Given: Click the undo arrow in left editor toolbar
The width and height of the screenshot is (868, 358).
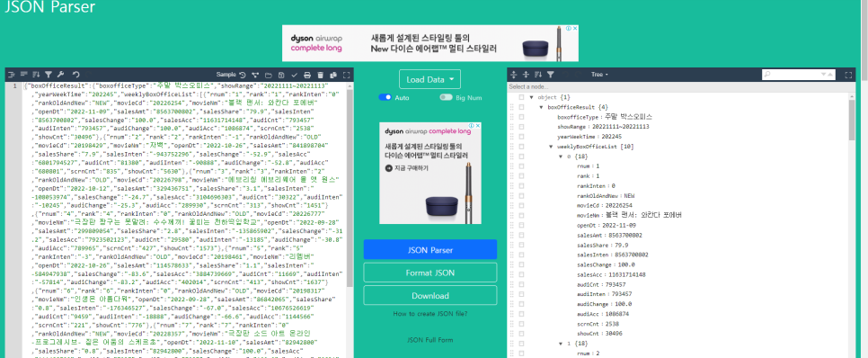Looking at the screenshot, I should (76, 75).
